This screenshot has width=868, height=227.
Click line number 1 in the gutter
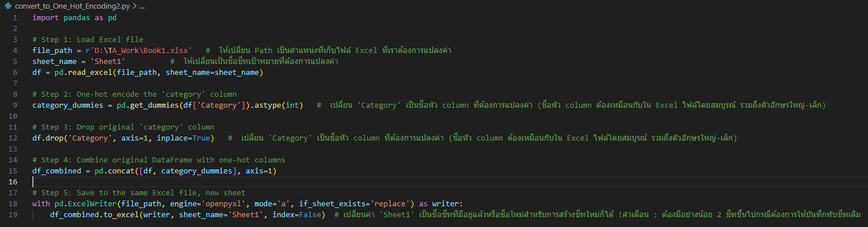(x=15, y=18)
